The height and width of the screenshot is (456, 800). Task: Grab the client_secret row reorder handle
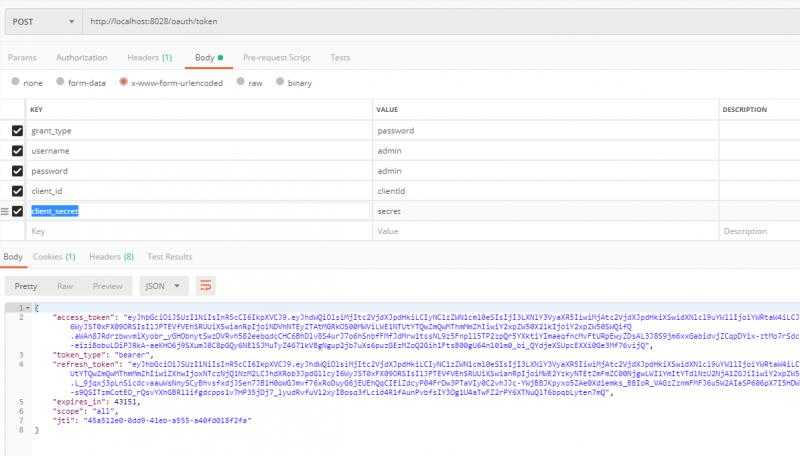(x=5, y=211)
